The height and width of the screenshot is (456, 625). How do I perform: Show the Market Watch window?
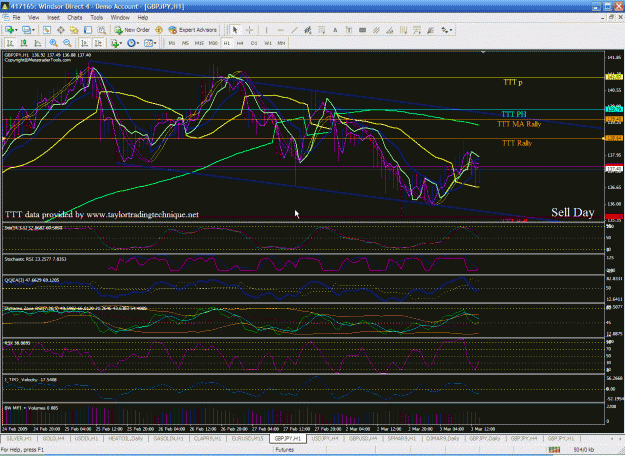click(47, 30)
